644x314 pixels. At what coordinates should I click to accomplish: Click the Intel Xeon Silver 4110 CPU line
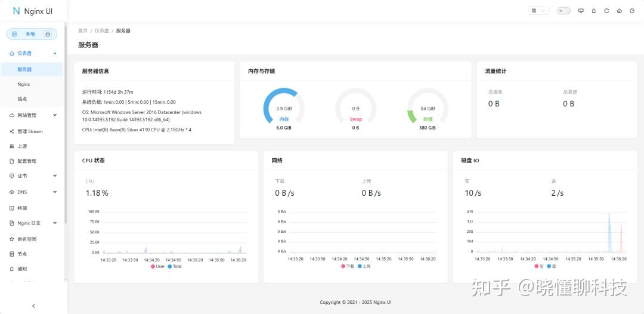pyautogui.click(x=137, y=130)
